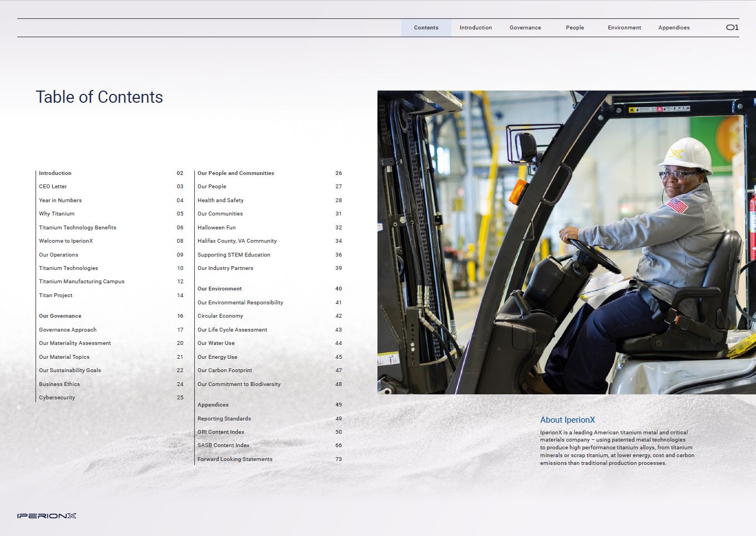The height and width of the screenshot is (536, 756).
Task: Click the forklift operator photo
Action: point(566,242)
